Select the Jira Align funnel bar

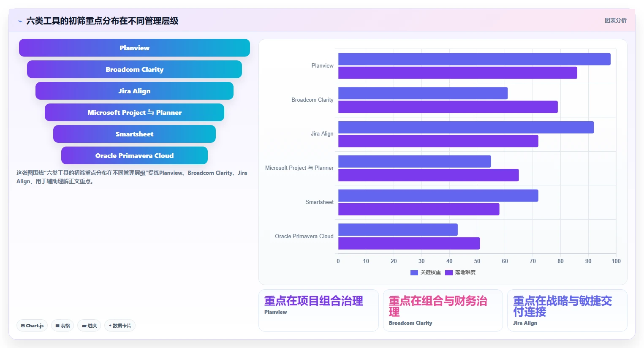tap(134, 91)
